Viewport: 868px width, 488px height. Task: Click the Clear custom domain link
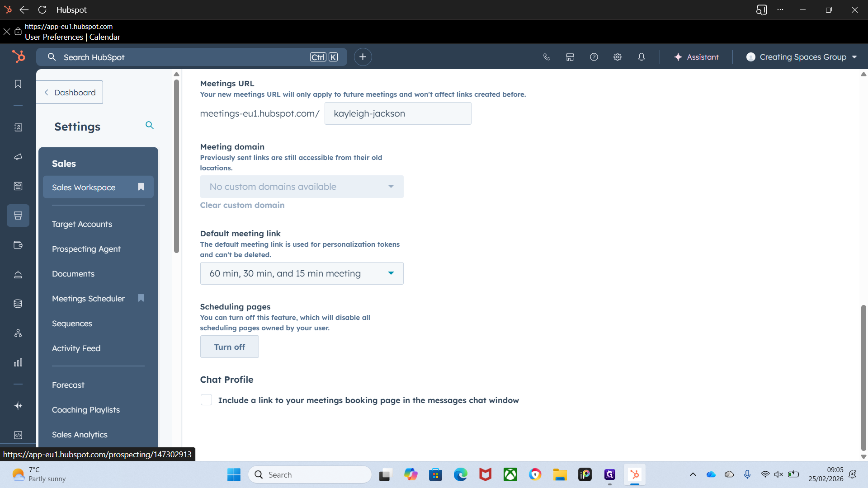pyautogui.click(x=242, y=205)
